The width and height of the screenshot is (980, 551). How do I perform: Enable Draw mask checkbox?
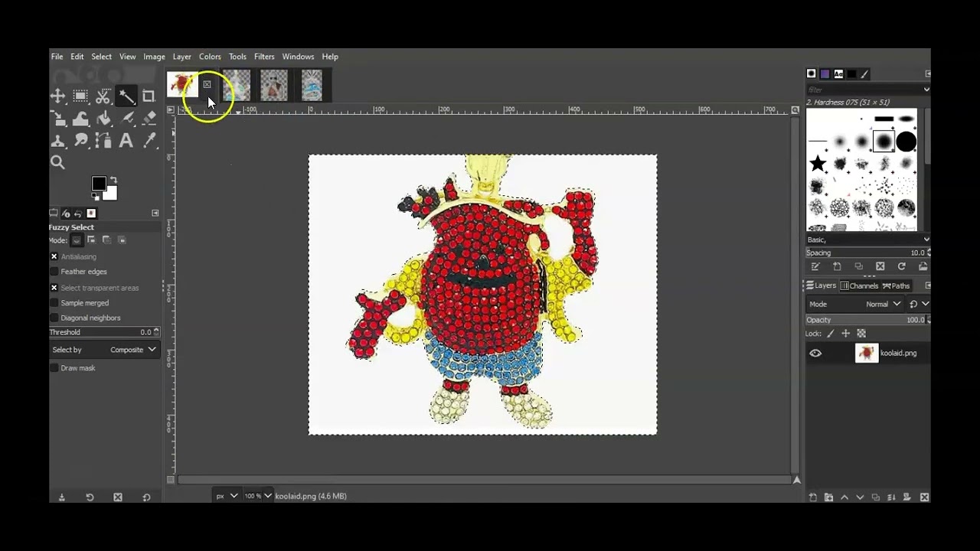pos(54,368)
